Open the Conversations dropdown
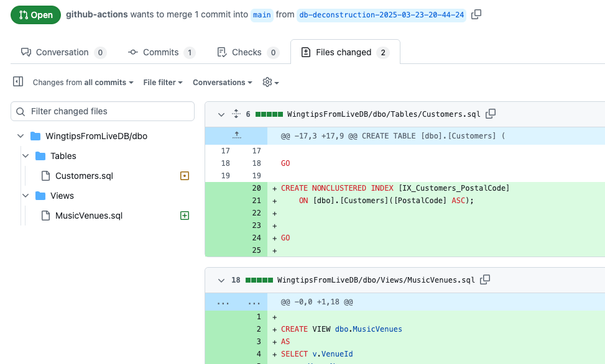 tap(222, 83)
